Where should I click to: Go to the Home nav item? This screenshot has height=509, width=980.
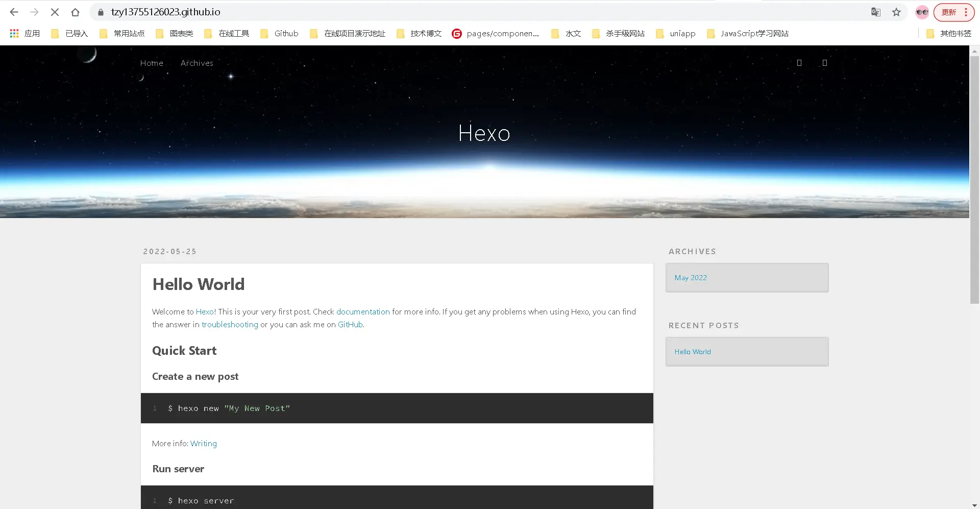152,63
